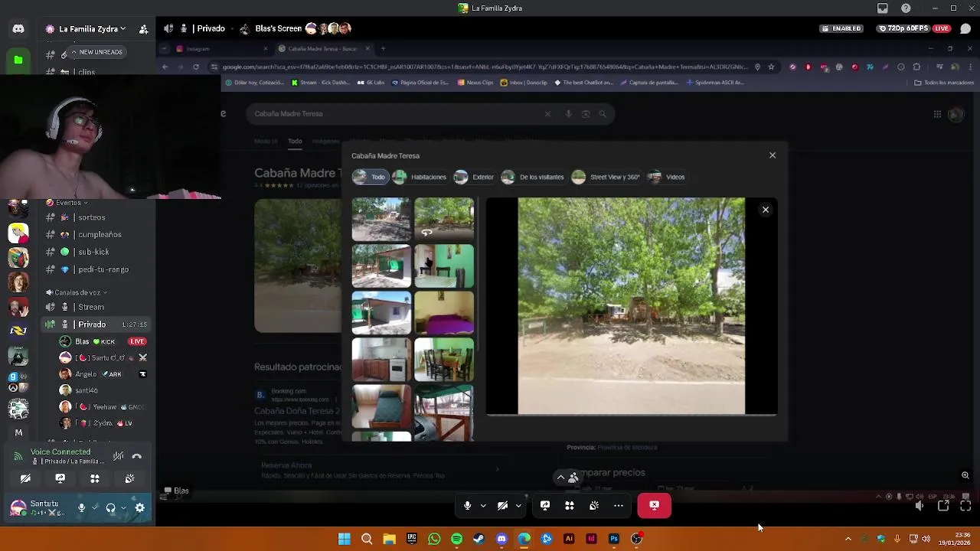Open input device options next to microphone
The height and width of the screenshot is (551, 980).
pos(94,507)
